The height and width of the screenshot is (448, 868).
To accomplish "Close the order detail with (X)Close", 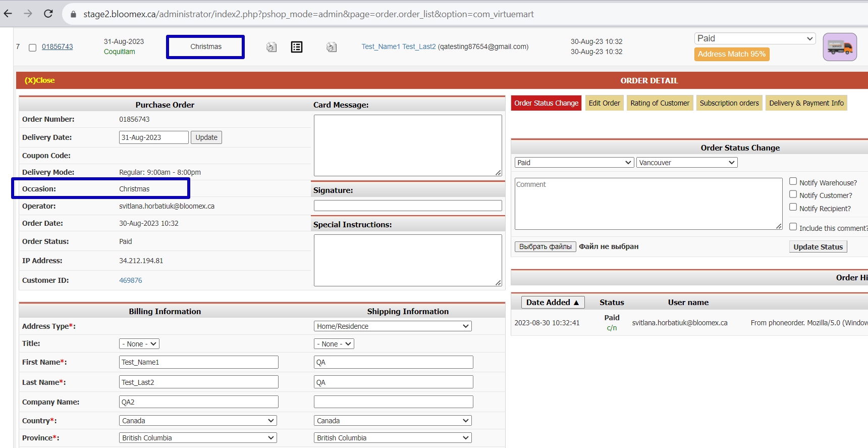I will tap(40, 80).
